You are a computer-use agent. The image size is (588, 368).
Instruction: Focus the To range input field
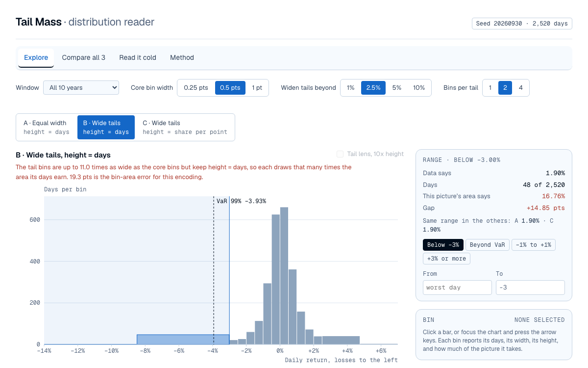(530, 288)
